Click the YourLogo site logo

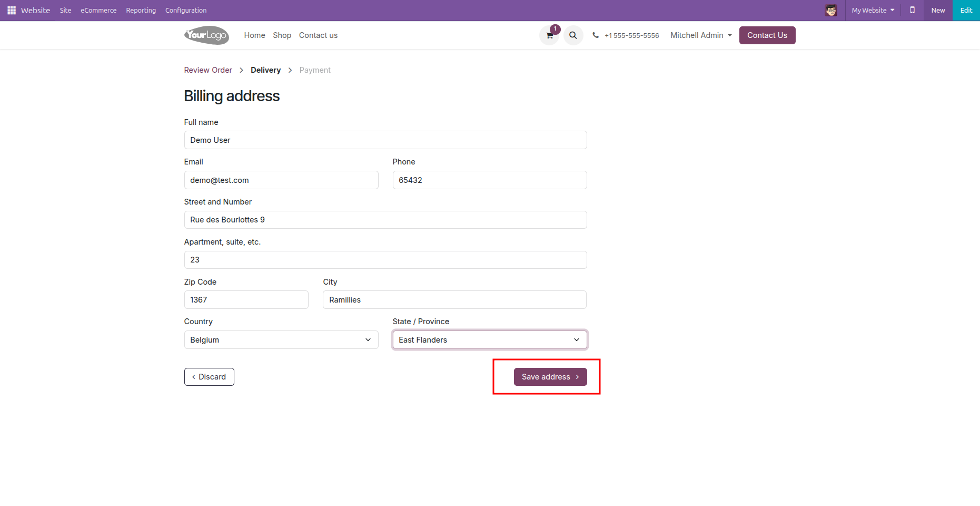[206, 35]
